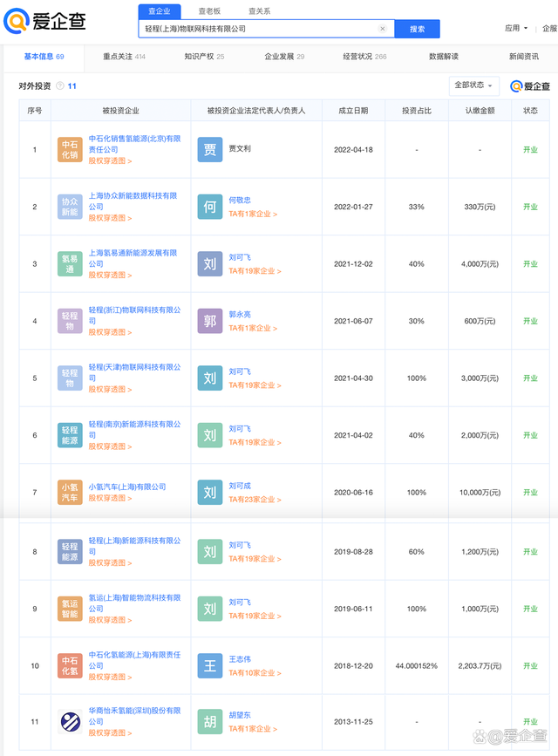
Task: Open the 新闻资讯 tab
Action: (524, 57)
